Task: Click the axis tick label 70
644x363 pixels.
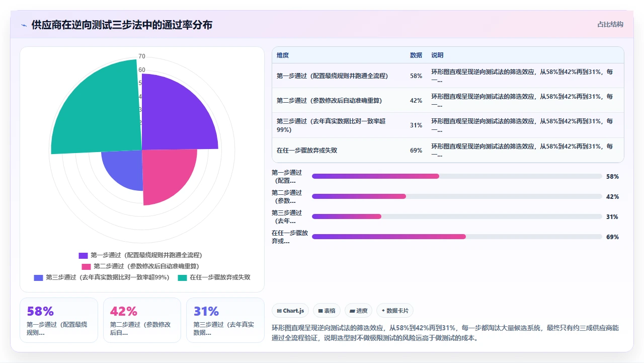Action: point(142,56)
